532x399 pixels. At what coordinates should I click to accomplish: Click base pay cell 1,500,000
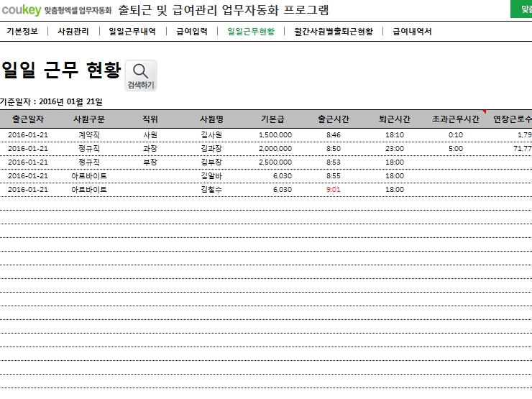[275, 135]
